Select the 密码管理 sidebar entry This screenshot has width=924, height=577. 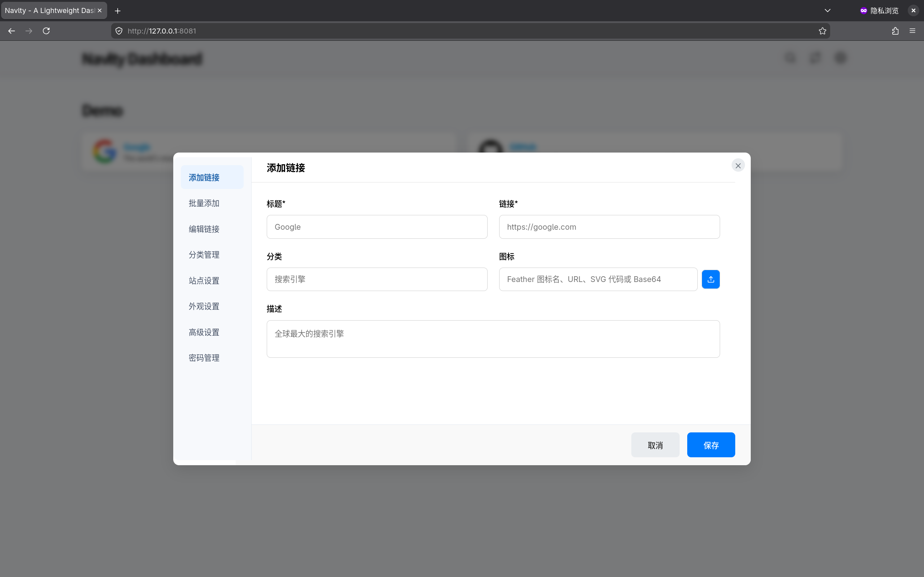coord(204,358)
